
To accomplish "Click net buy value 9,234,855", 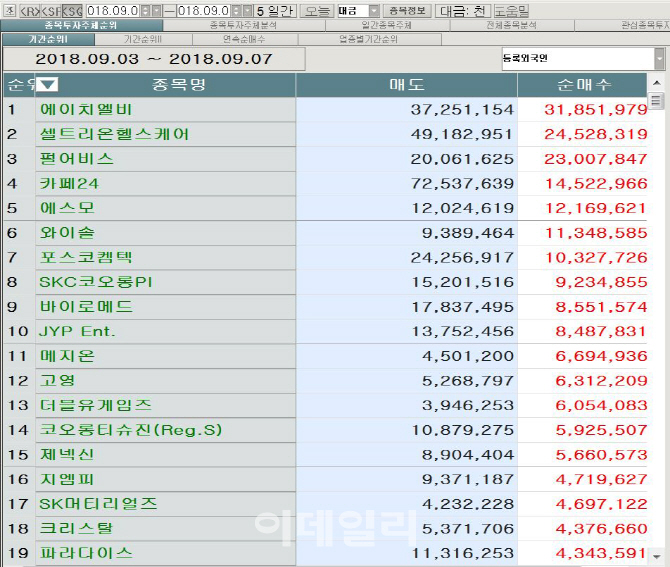I will (x=601, y=282).
